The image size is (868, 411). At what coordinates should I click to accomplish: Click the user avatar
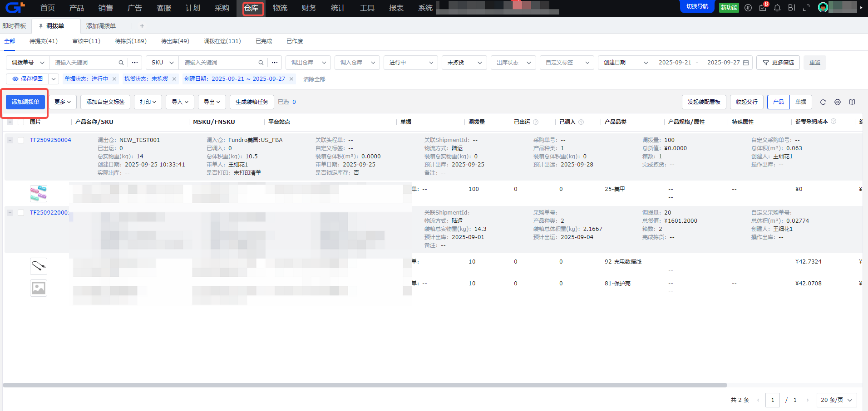coord(823,7)
